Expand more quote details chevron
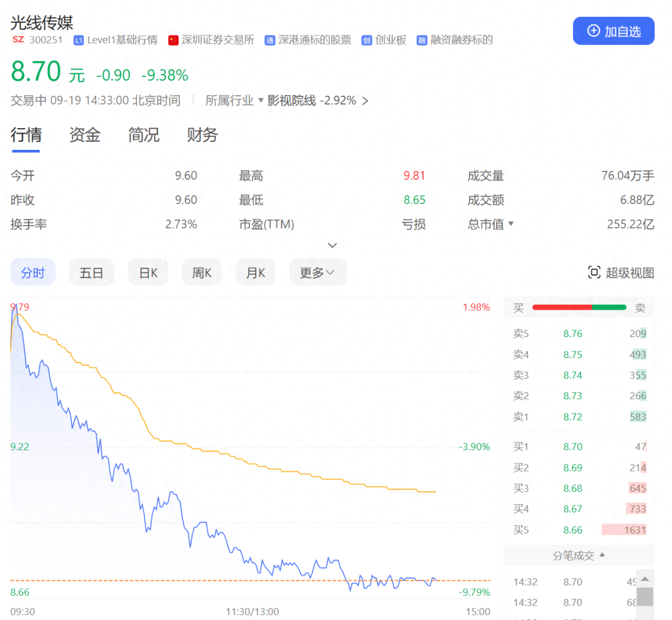672x620 pixels. pos(332,245)
